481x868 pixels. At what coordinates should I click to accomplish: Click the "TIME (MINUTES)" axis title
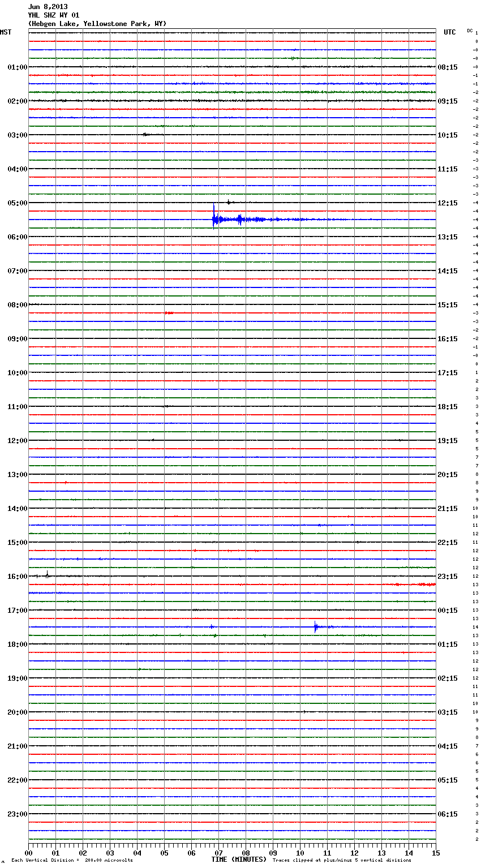(239, 860)
